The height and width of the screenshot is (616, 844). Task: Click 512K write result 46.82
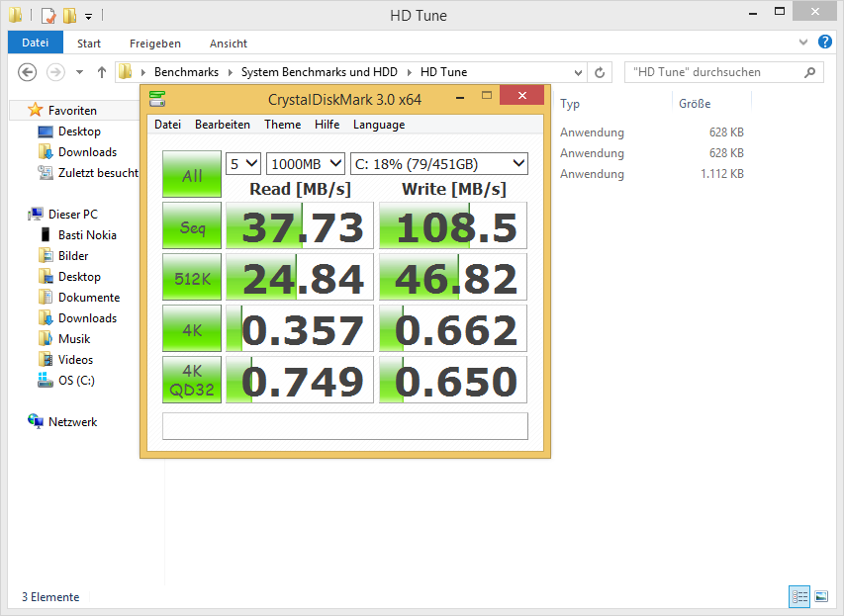(x=453, y=277)
